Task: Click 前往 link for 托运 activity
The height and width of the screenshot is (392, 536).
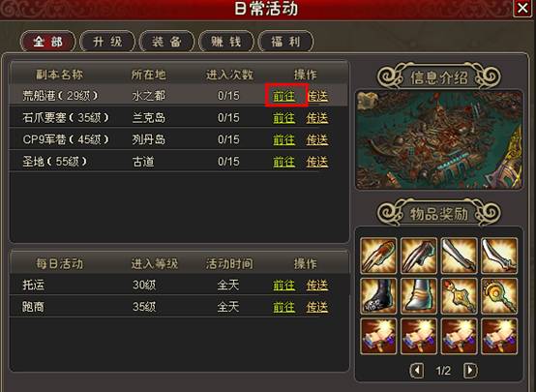Action: tap(284, 285)
